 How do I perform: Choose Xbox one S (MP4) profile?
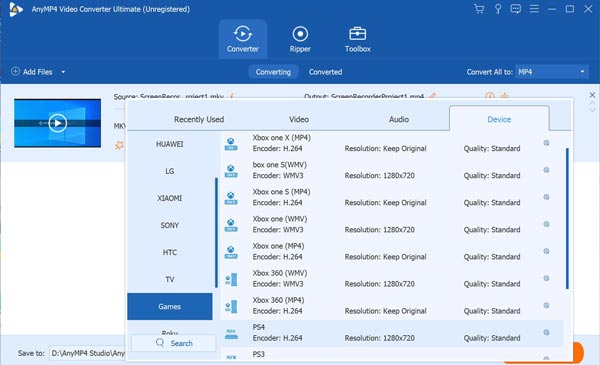[x=392, y=197]
